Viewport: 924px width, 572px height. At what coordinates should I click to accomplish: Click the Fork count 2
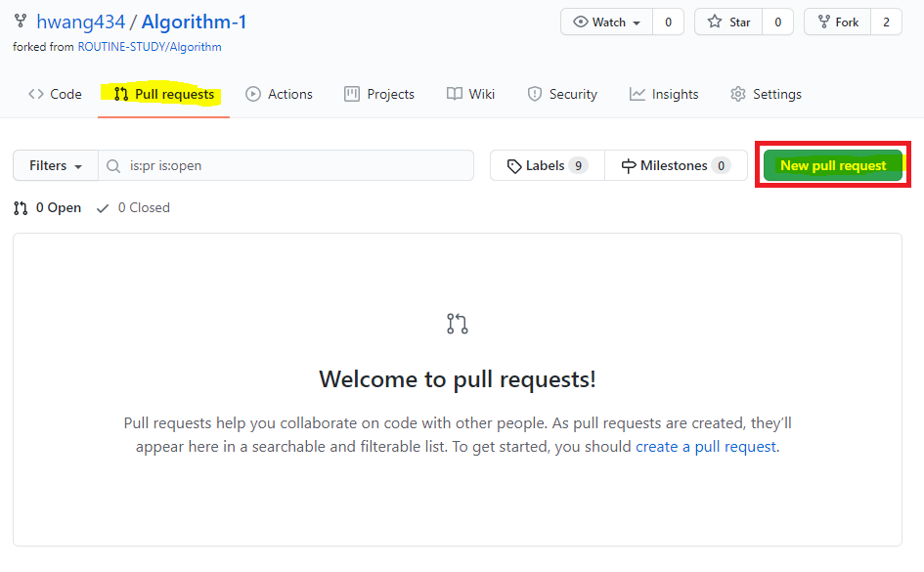(886, 22)
